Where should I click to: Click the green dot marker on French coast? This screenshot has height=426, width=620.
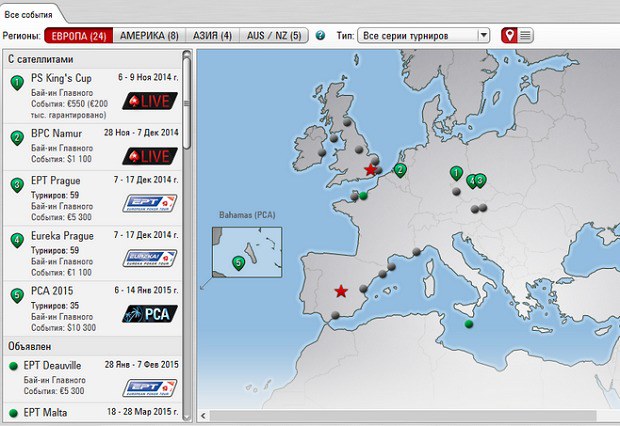tap(363, 196)
